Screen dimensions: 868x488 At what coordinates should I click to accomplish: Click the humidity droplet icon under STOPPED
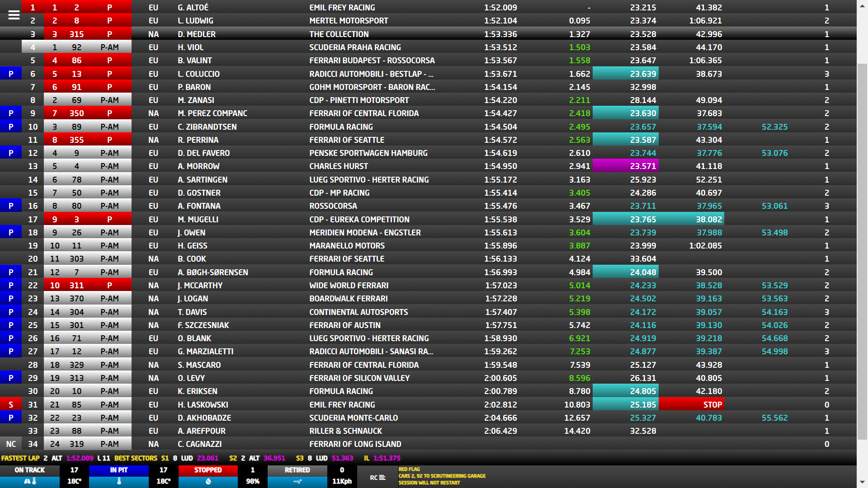click(208, 481)
